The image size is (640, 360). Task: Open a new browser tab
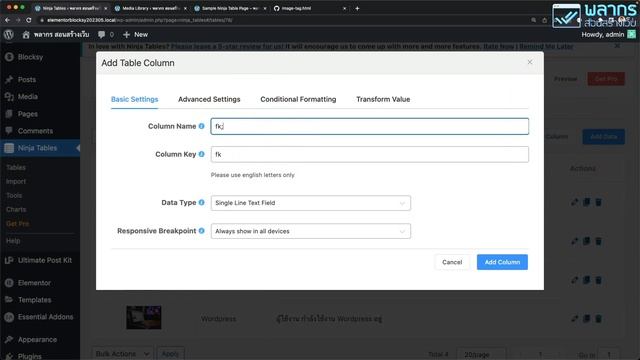click(357, 8)
